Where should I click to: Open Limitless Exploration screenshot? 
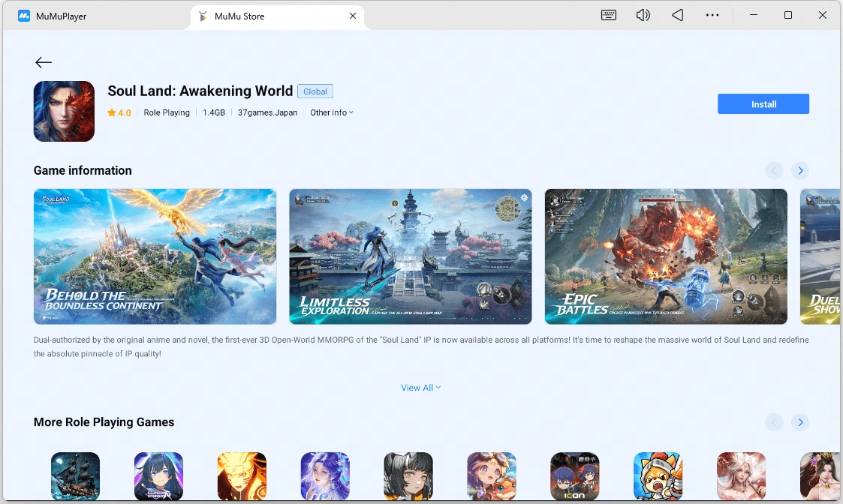(x=410, y=256)
